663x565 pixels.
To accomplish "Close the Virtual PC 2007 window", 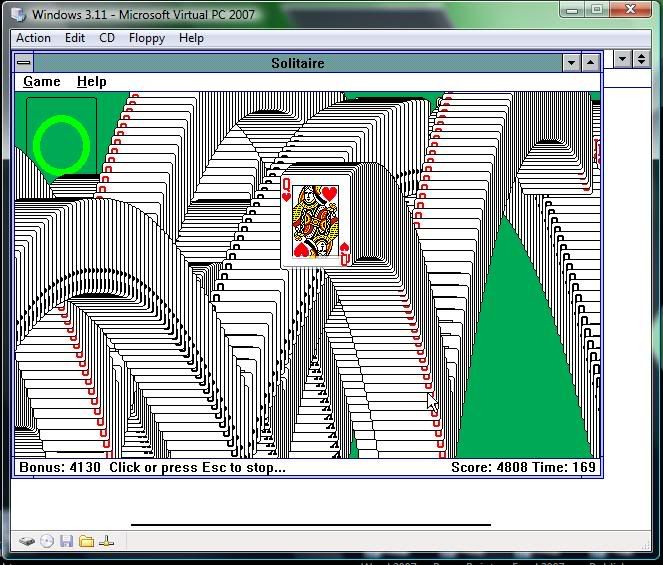I will point(630,9).
